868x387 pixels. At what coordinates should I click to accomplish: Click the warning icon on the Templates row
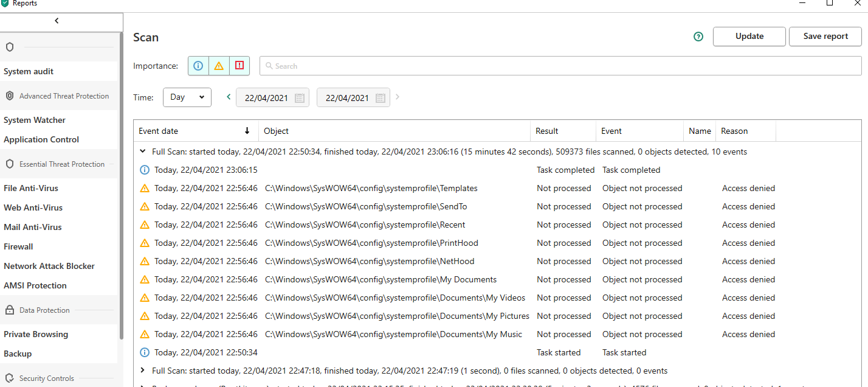(x=145, y=188)
